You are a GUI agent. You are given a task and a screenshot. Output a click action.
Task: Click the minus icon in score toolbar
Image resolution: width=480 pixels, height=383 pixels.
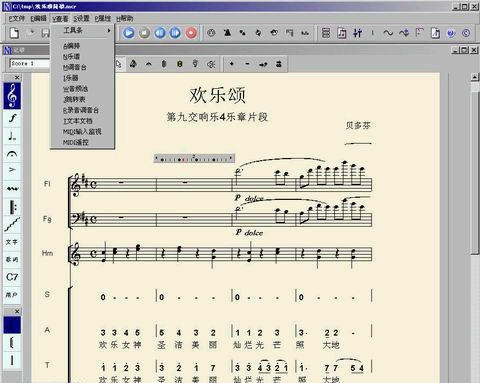tap(247, 64)
